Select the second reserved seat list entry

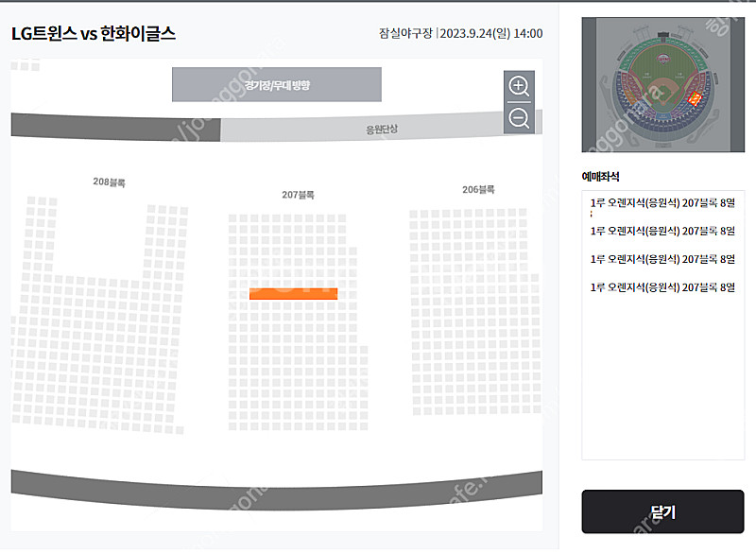coord(661,231)
